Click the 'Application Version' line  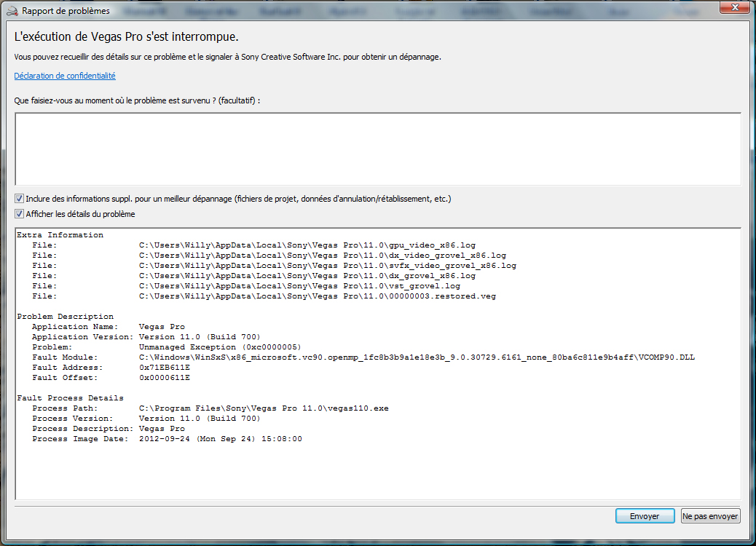146,337
